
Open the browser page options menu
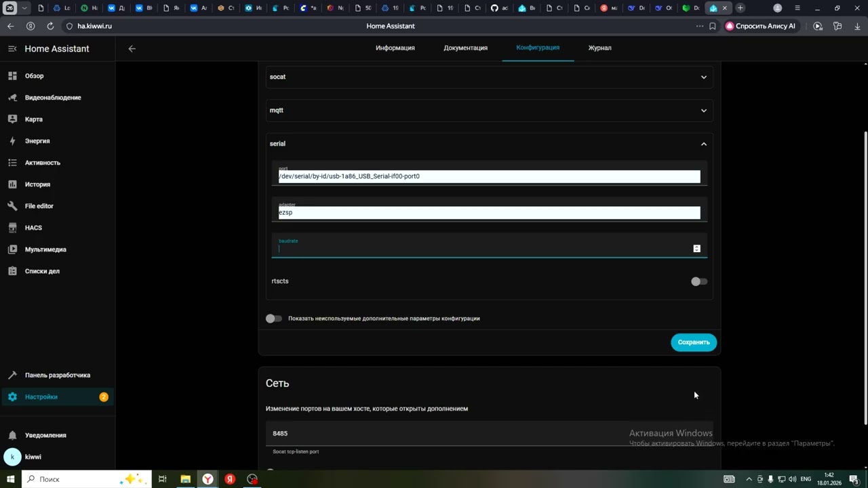(700, 26)
